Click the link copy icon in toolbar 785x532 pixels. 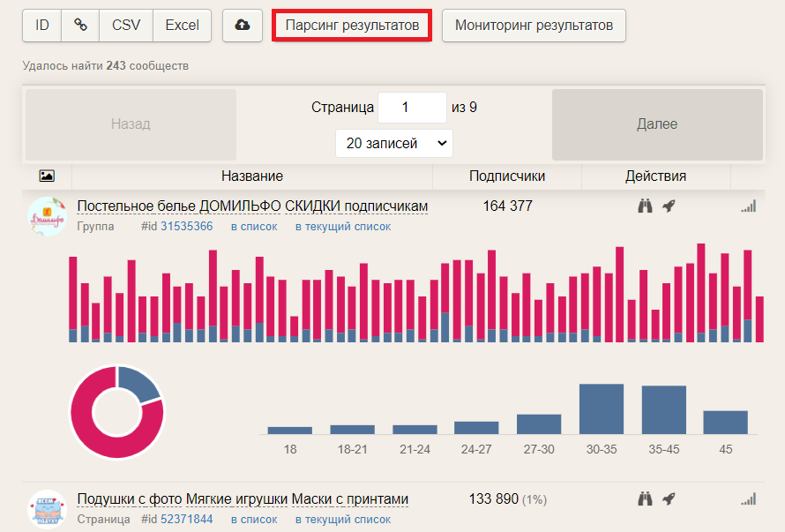pyautogui.click(x=79, y=26)
